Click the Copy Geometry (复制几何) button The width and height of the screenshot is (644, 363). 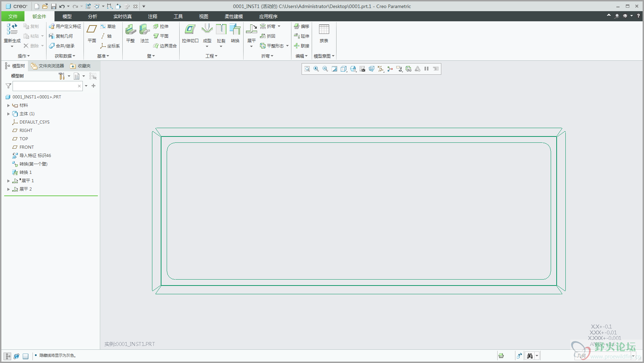(x=61, y=36)
